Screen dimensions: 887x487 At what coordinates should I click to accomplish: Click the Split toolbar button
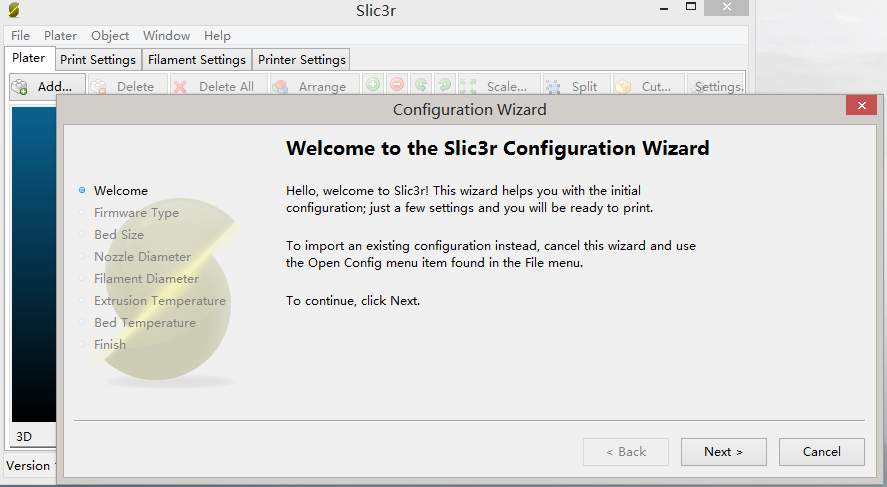(572, 87)
